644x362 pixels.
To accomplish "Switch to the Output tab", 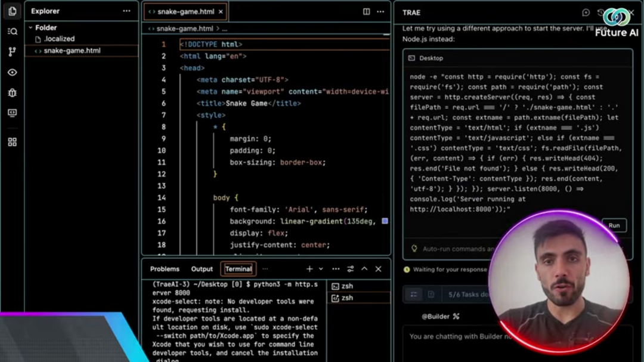I will point(202,269).
